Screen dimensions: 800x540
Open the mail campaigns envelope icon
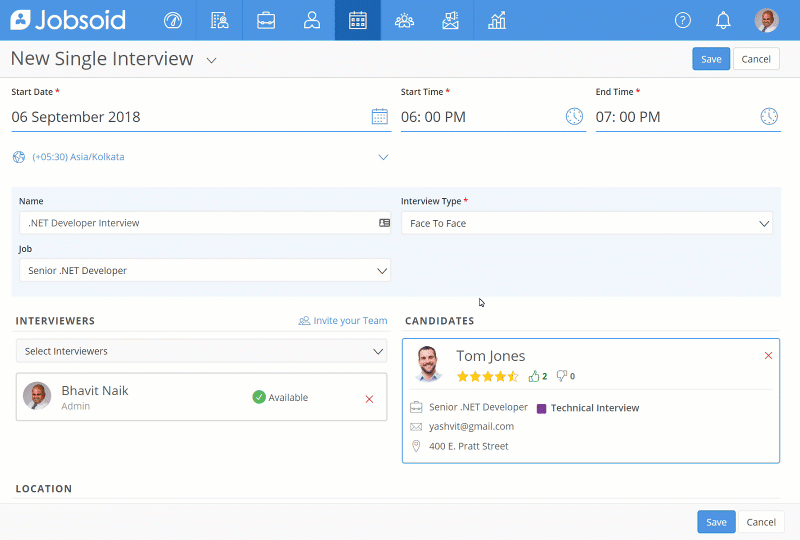click(451, 20)
